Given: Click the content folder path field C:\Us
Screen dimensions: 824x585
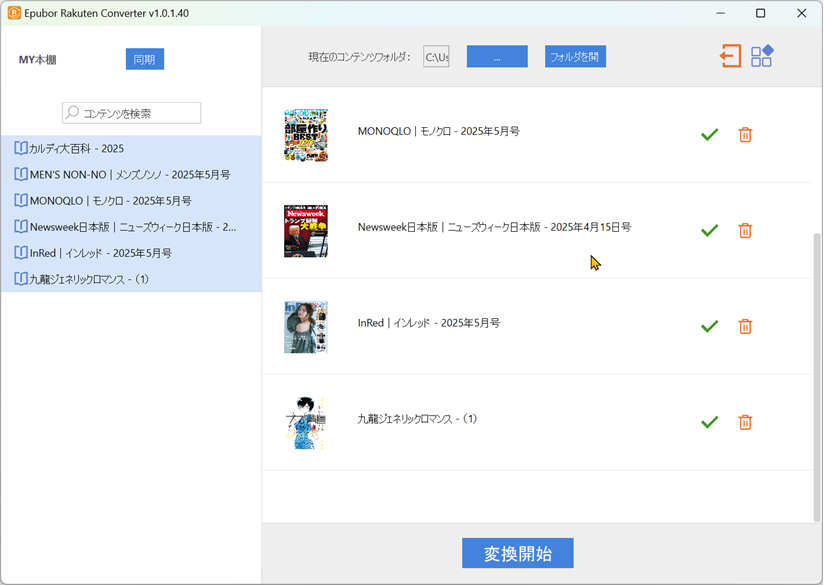Looking at the screenshot, I should coord(436,56).
